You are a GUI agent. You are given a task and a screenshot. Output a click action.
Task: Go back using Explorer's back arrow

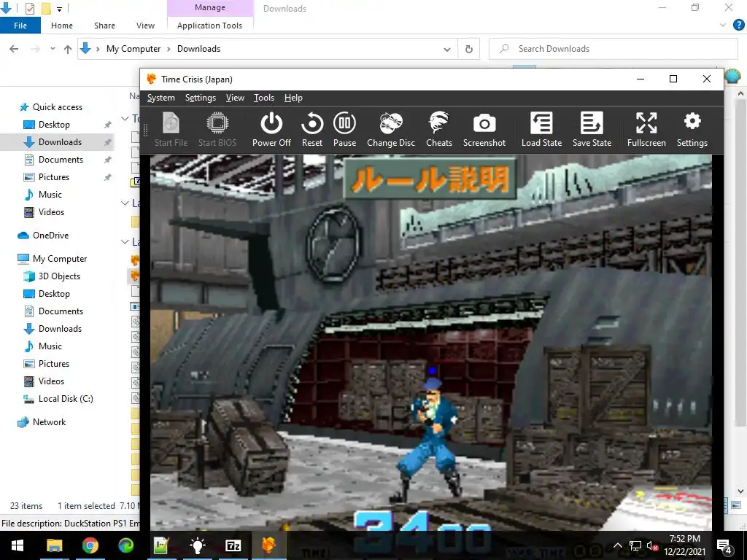14,49
